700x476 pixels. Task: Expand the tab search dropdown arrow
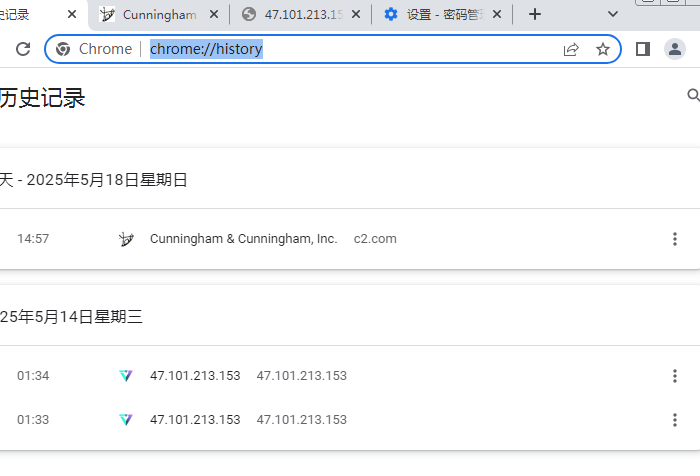pos(613,14)
